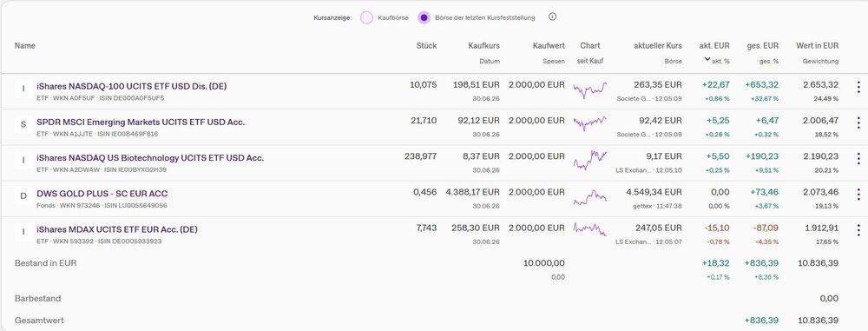Click ISIN line WKN A2DWAW
This screenshot has height=331, width=868.
tap(102, 169)
